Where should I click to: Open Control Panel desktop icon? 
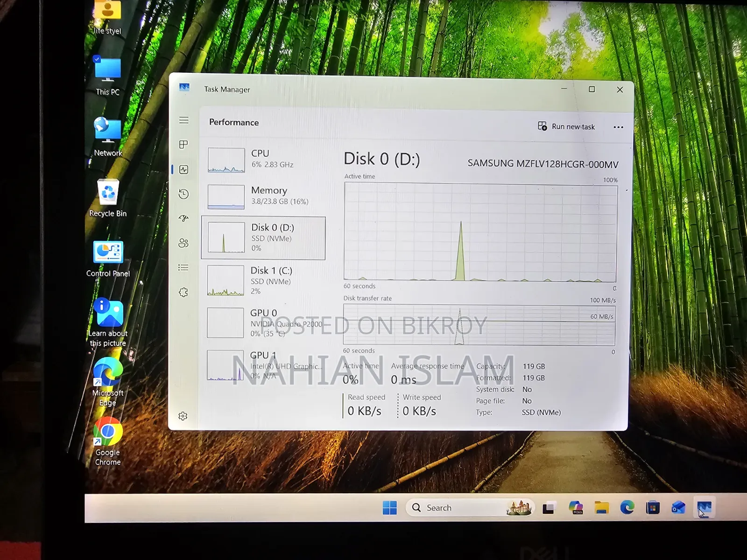(x=108, y=259)
